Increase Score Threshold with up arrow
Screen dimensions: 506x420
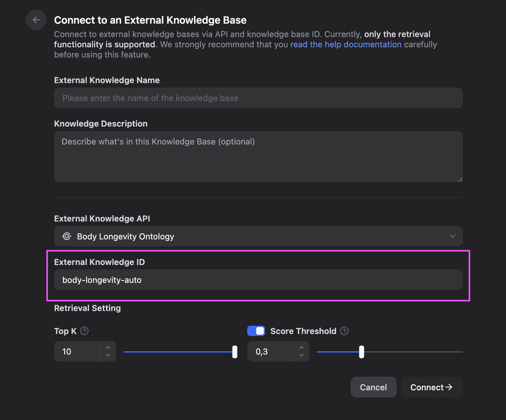(x=302, y=347)
